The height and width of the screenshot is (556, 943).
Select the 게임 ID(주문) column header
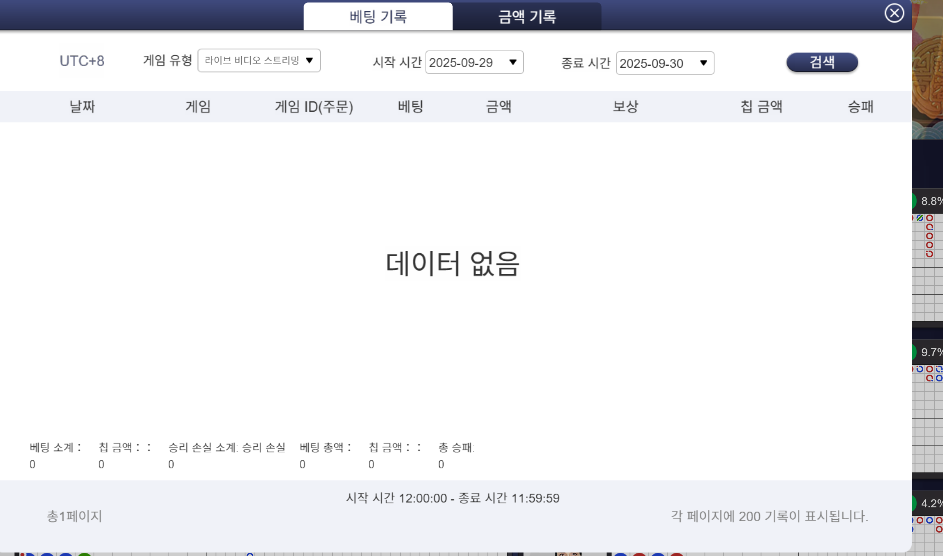point(314,107)
